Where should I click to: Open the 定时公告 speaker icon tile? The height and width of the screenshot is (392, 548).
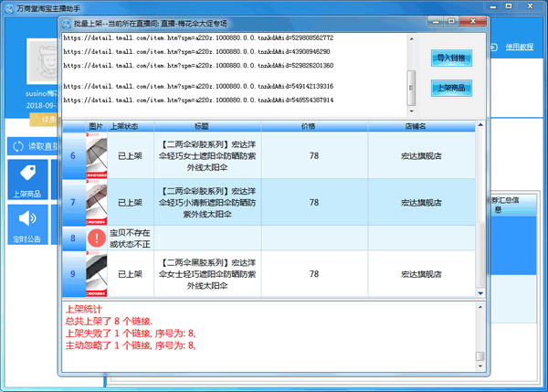27,225
